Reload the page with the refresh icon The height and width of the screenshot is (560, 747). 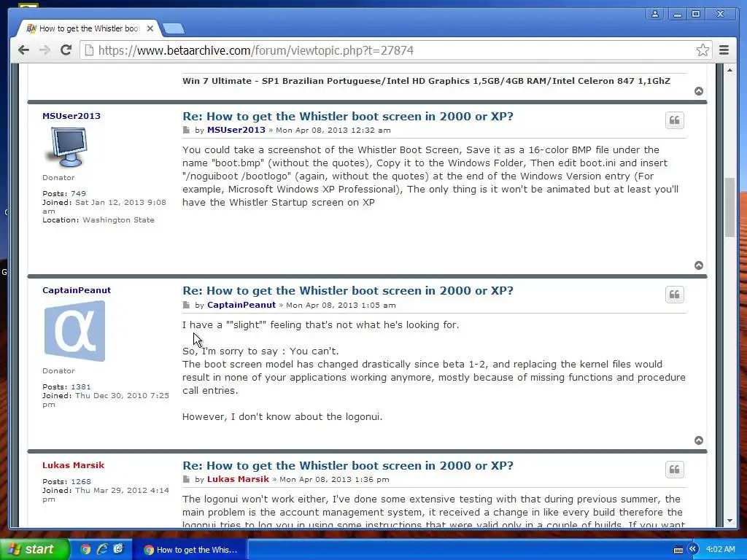66,50
